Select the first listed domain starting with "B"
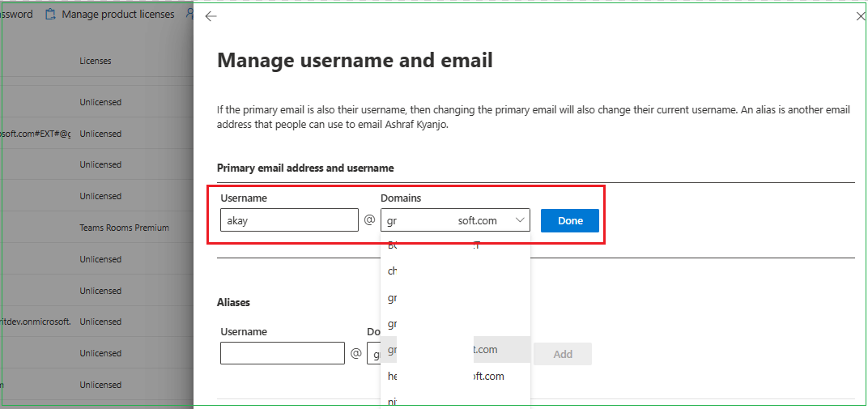Screen dimensions: 868x409 455,245
